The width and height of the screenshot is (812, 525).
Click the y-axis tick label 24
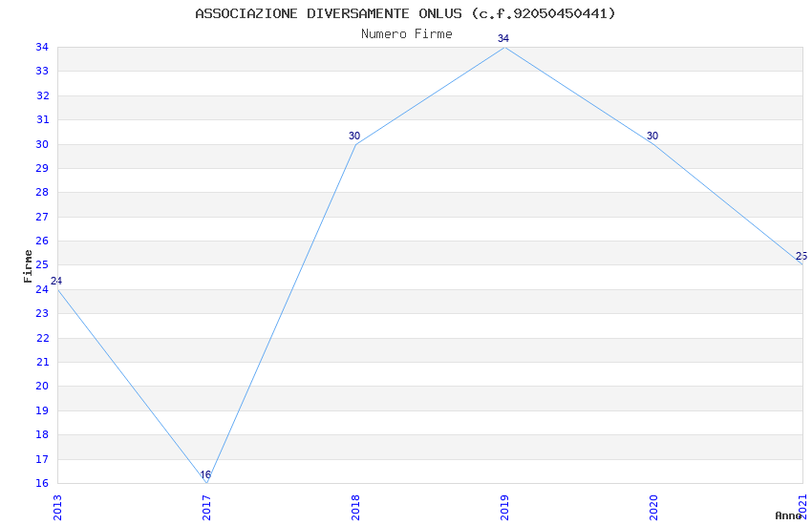click(x=42, y=289)
